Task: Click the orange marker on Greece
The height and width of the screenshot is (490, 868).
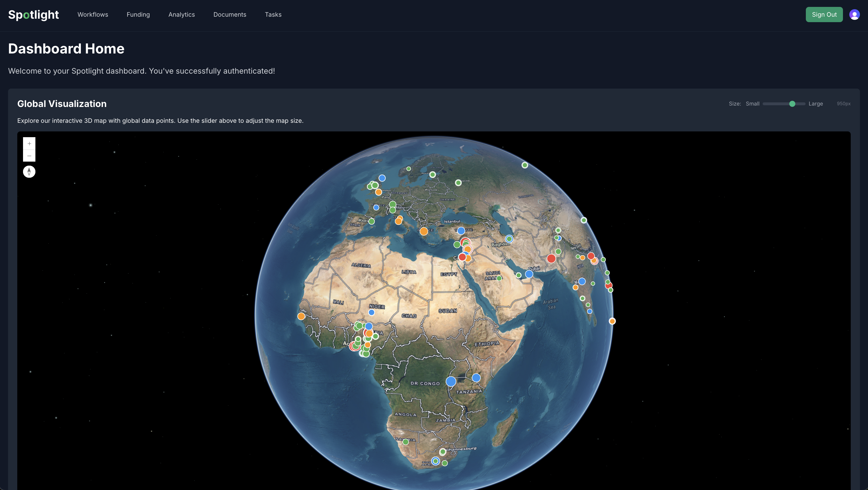Action: (424, 231)
